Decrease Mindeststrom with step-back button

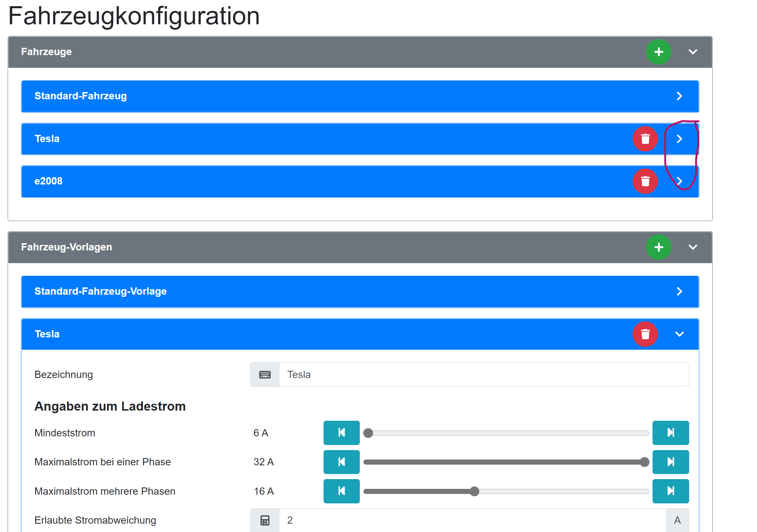[341, 433]
